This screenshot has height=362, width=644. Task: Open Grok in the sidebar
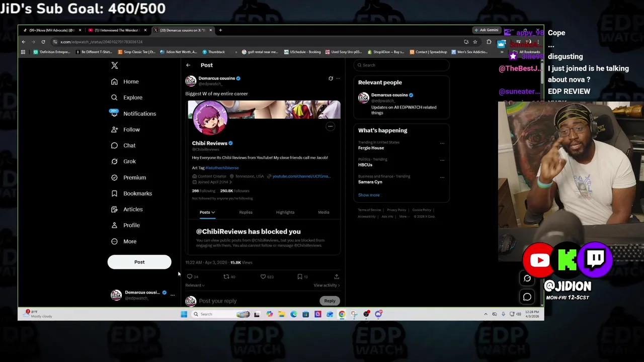point(123,161)
